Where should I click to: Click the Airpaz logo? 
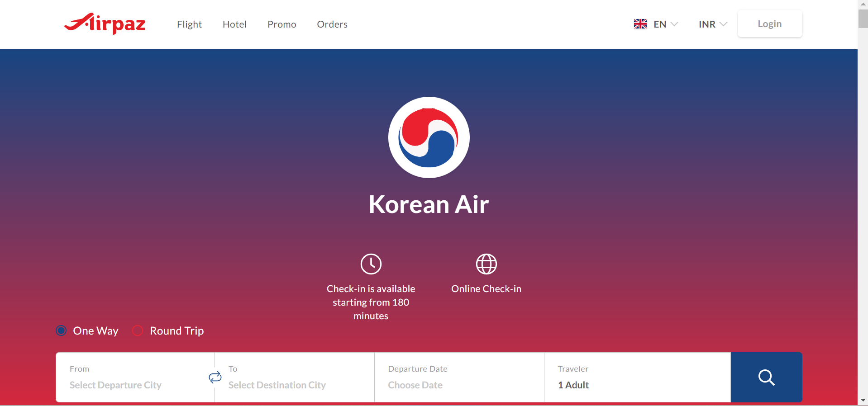point(105,24)
